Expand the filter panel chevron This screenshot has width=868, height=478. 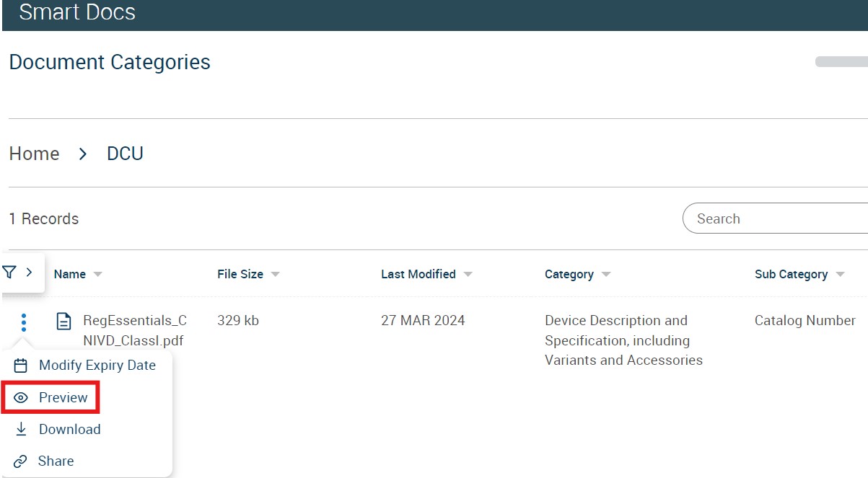[x=30, y=272]
